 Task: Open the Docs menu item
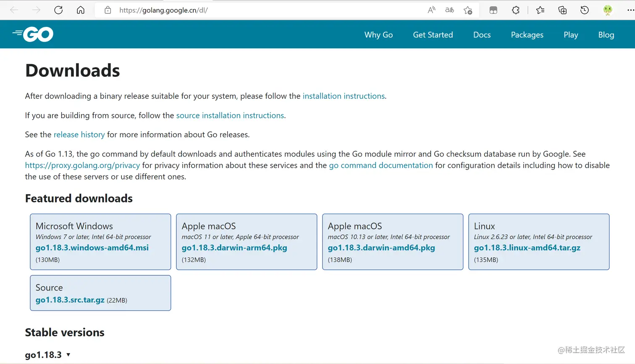coord(482,35)
